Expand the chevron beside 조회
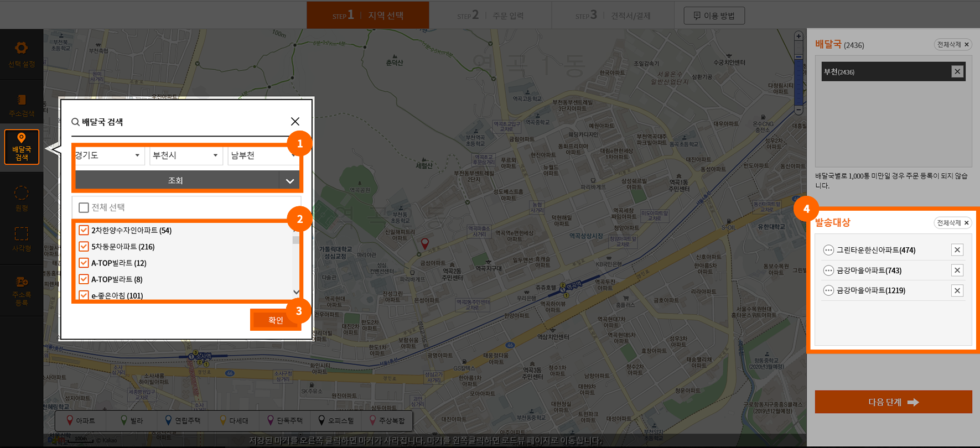Image resolution: width=980 pixels, height=448 pixels. [x=289, y=181]
